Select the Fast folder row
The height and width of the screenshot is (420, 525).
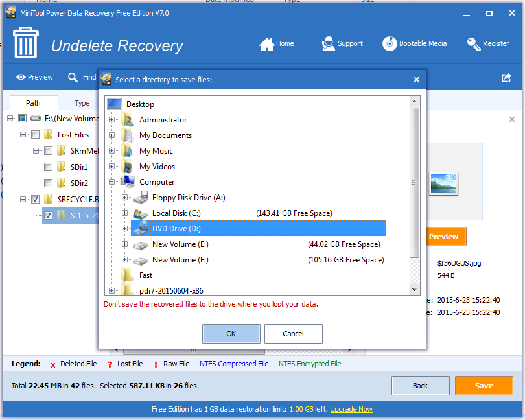[146, 275]
